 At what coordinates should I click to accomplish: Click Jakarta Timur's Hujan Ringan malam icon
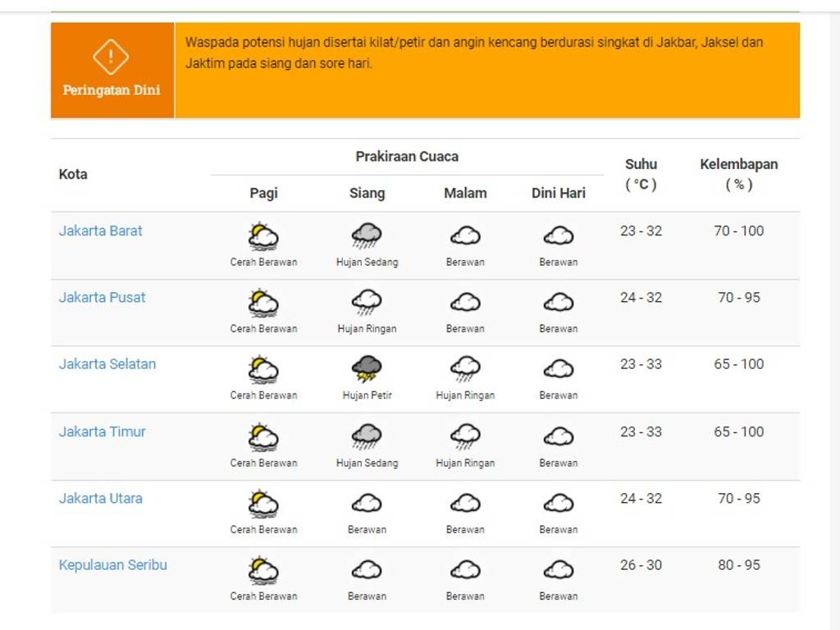pos(465,436)
